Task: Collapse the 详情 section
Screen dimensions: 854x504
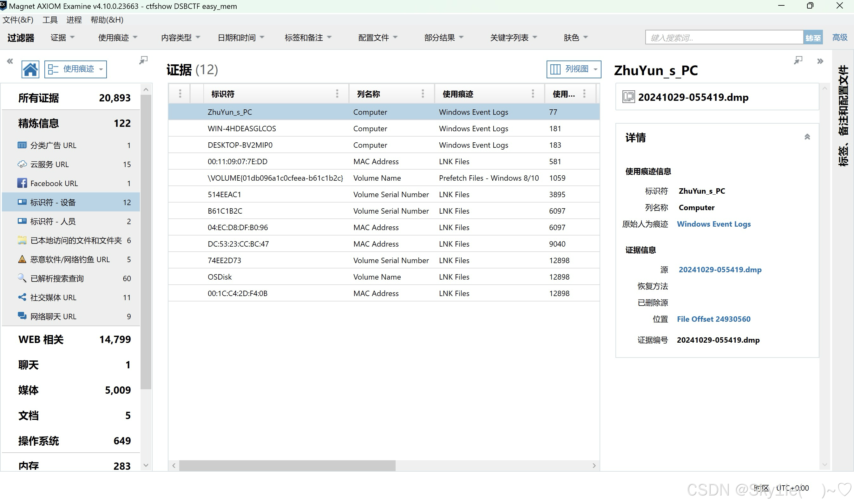Action: [x=807, y=137]
